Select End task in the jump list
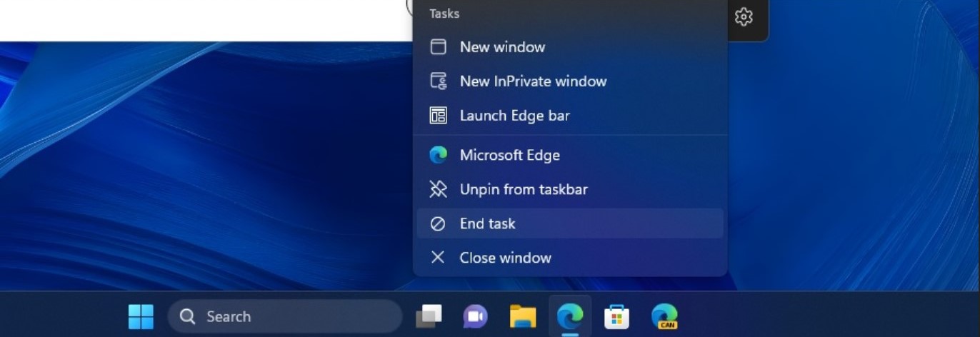This screenshot has height=337, width=980. pos(487,223)
